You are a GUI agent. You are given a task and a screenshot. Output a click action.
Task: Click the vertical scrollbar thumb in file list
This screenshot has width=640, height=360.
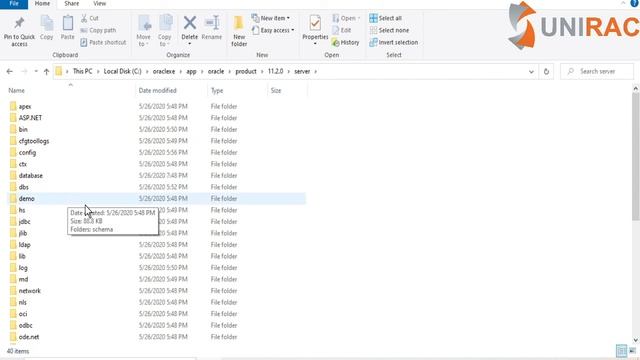pyautogui.click(x=636, y=157)
